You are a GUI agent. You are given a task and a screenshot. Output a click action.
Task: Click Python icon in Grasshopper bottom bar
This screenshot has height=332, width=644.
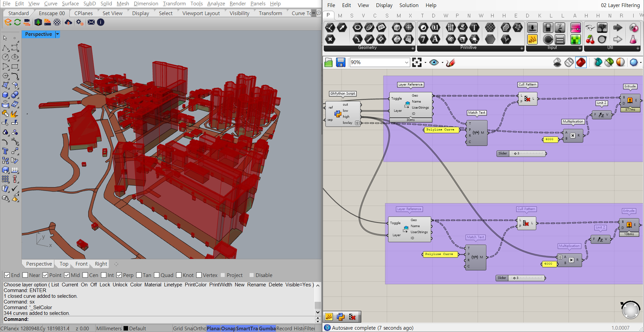340,317
